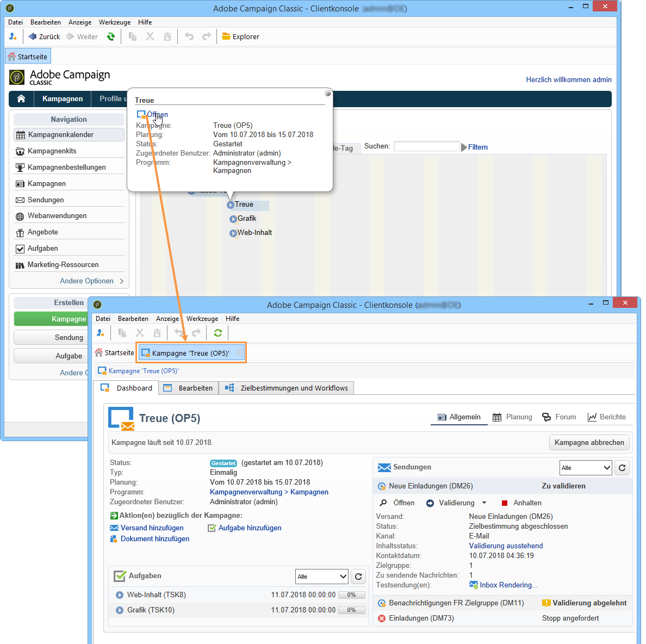Click the green refresh icon in back window toolbar
The height and width of the screenshot is (644, 646).
pyautogui.click(x=111, y=36)
